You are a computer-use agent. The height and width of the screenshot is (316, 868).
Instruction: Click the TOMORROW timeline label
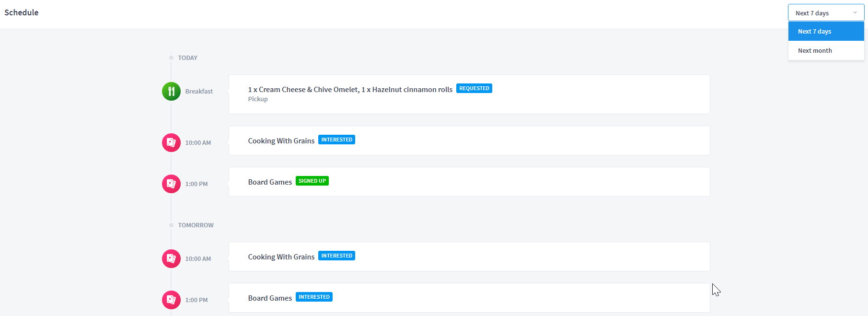tap(196, 225)
